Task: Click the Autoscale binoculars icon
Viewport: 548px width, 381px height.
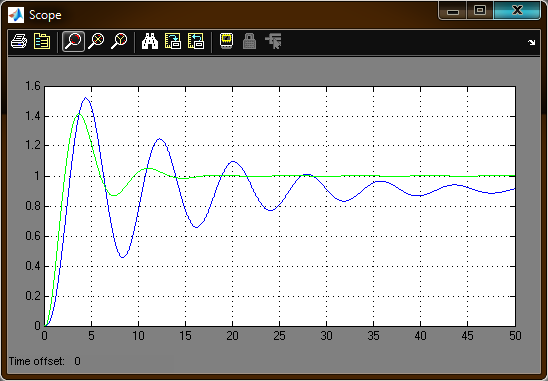Action: click(x=150, y=41)
